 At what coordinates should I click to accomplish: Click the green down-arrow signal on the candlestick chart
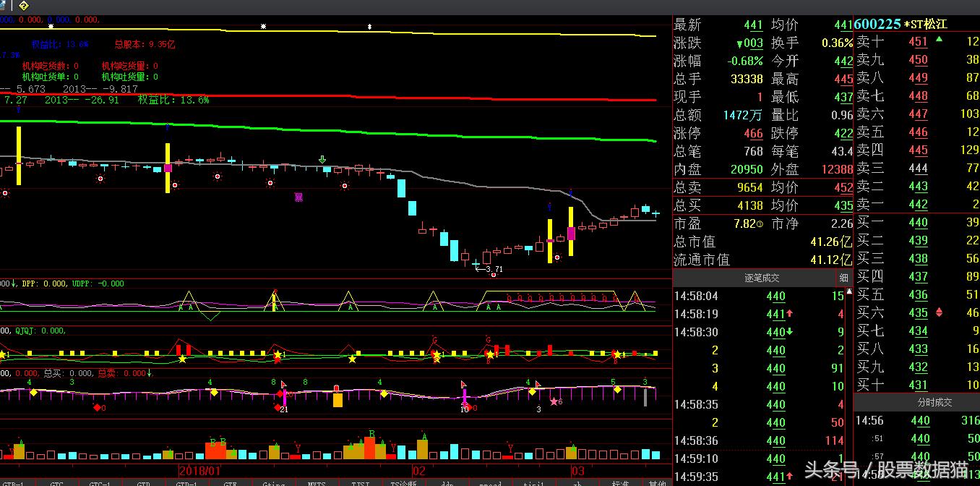(x=322, y=158)
